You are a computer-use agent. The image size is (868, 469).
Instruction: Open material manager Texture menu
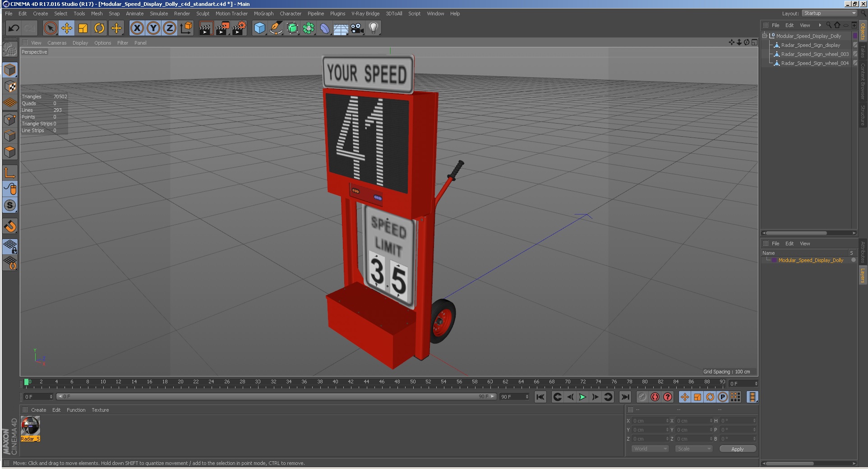click(x=100, y=410)
